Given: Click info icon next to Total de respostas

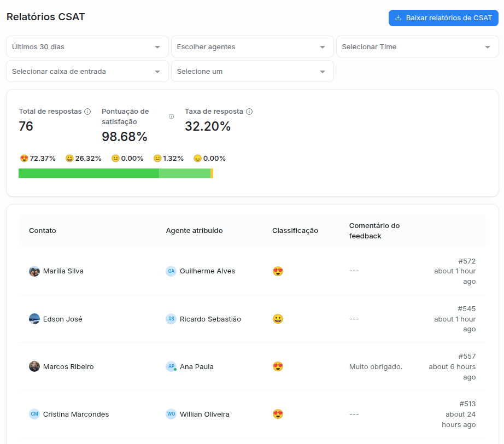Looking at the screenshot, I should click(x=87, y=112).
